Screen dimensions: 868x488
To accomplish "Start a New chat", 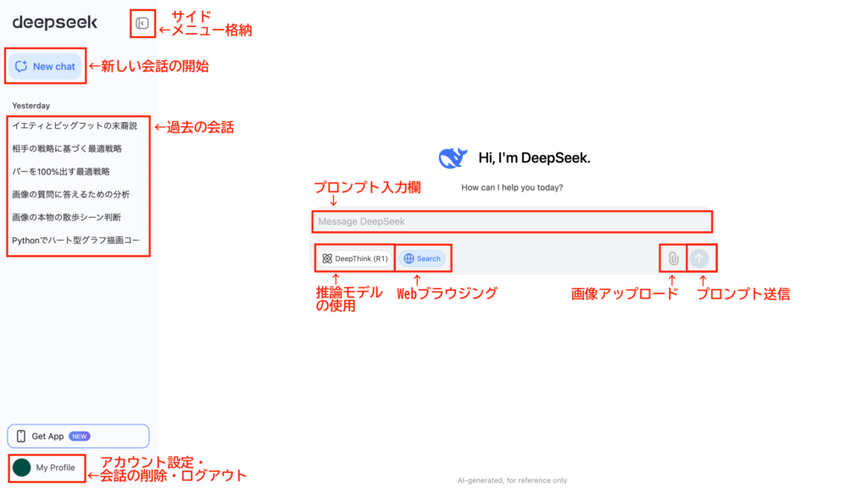I will pyautogui.click(x=46, y=66).
